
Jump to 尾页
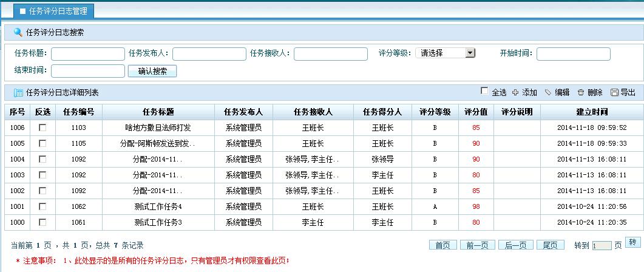551,245
